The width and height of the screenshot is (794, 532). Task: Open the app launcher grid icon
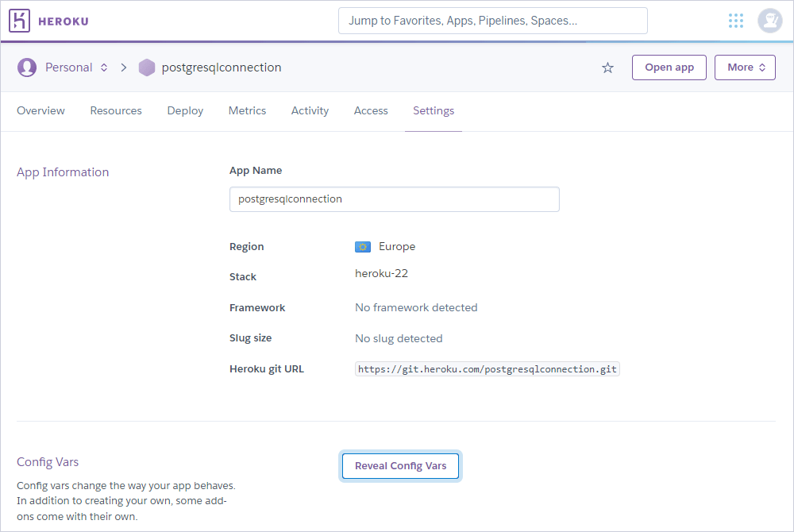735,21
